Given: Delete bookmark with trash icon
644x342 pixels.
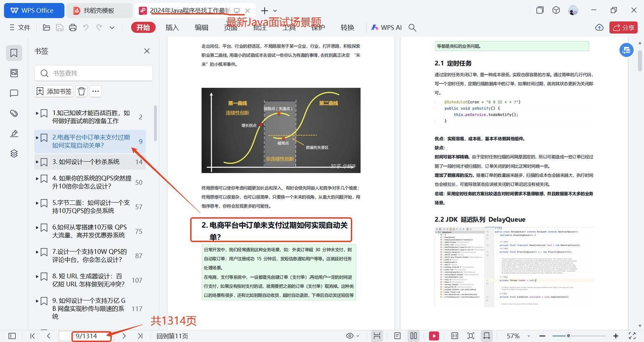Looking at the screenshot, I should tap(82, 91).
